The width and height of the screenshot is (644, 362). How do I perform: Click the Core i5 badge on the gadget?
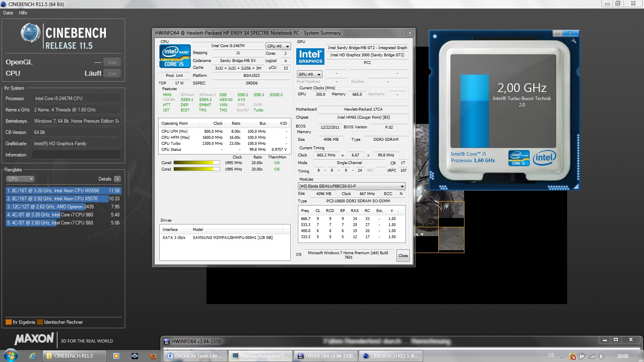pos(519,158)
